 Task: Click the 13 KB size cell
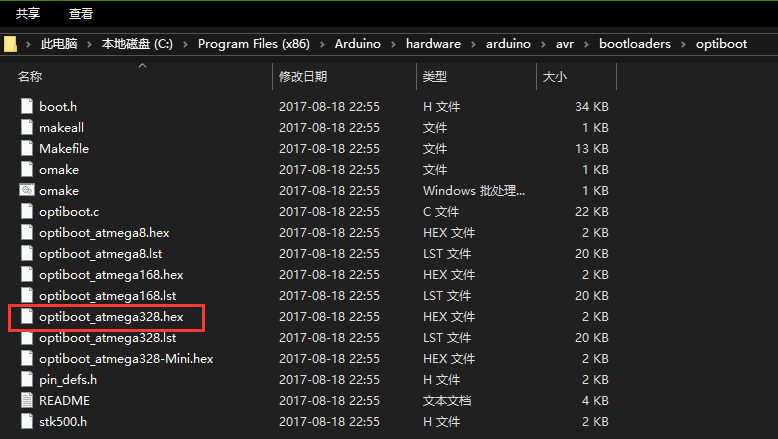pyautogui.click(x=591, y=148)
